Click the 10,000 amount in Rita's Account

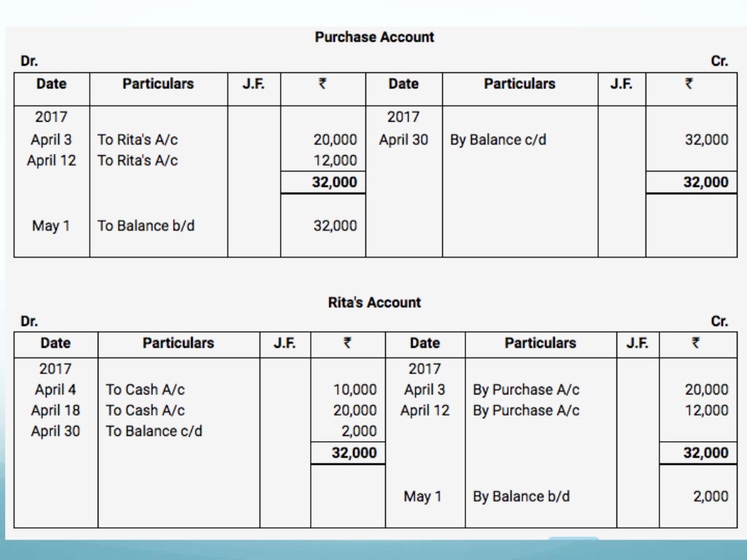click(x=355, y=389)
